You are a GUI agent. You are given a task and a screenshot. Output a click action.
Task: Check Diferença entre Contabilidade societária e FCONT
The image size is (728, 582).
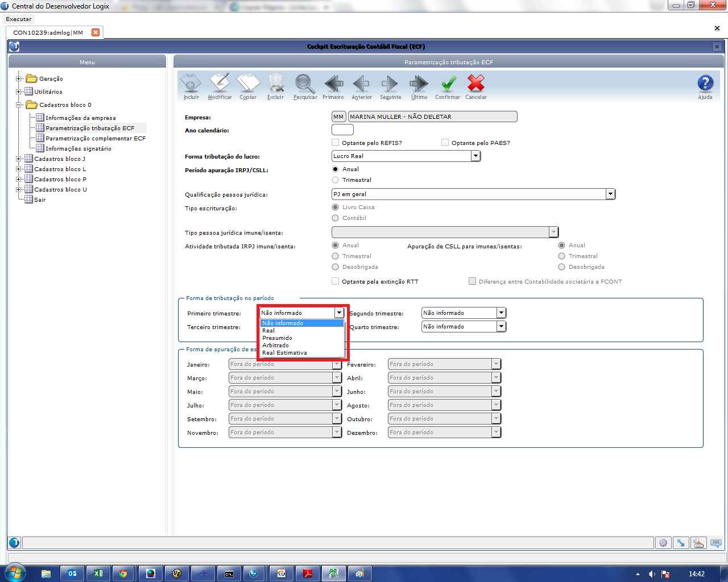[473, 281]
